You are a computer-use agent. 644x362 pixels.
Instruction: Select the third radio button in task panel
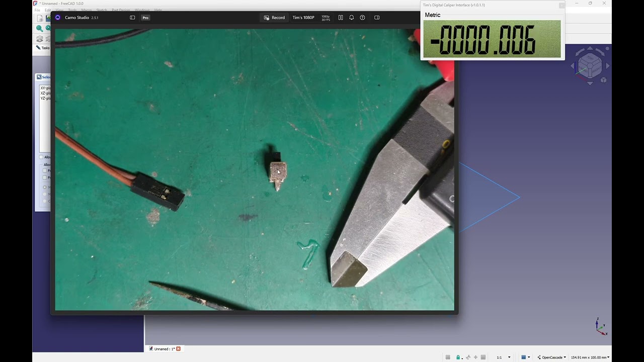pos(45,201)
